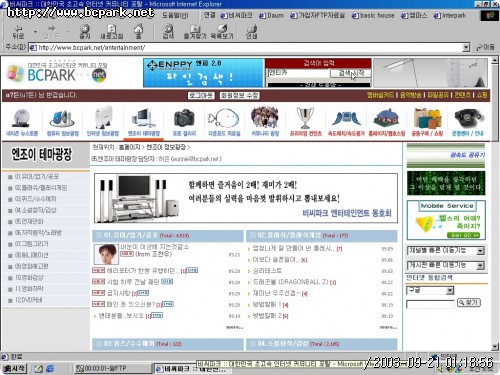Expand the address bar dropdown arrow
Screen dimensions: 500x375
tap(466, 47)
